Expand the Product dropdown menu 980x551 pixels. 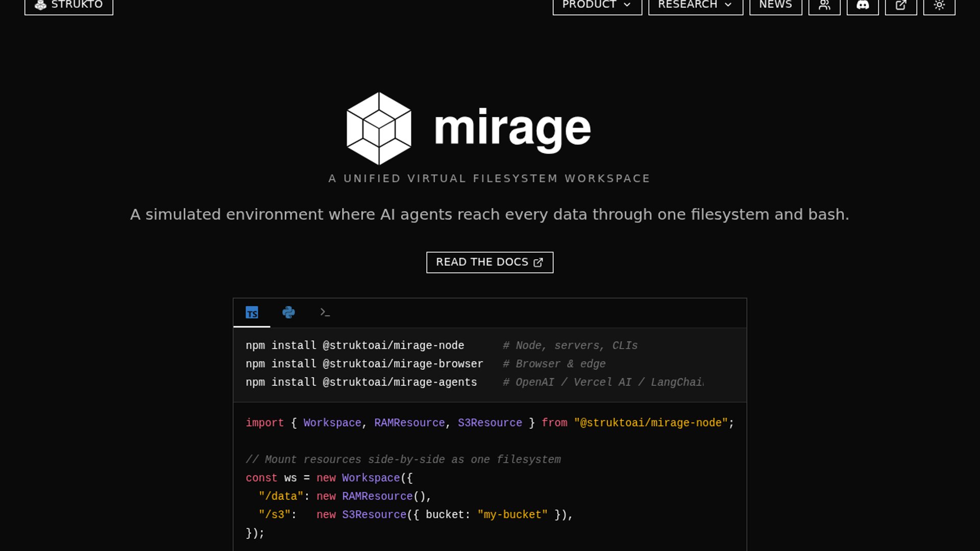(597, 5)
